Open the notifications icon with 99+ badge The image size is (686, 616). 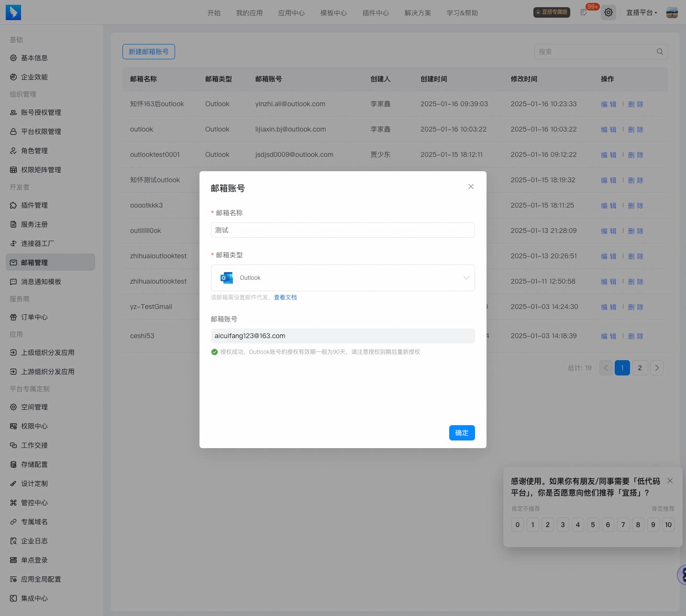(x=584, y=12)
